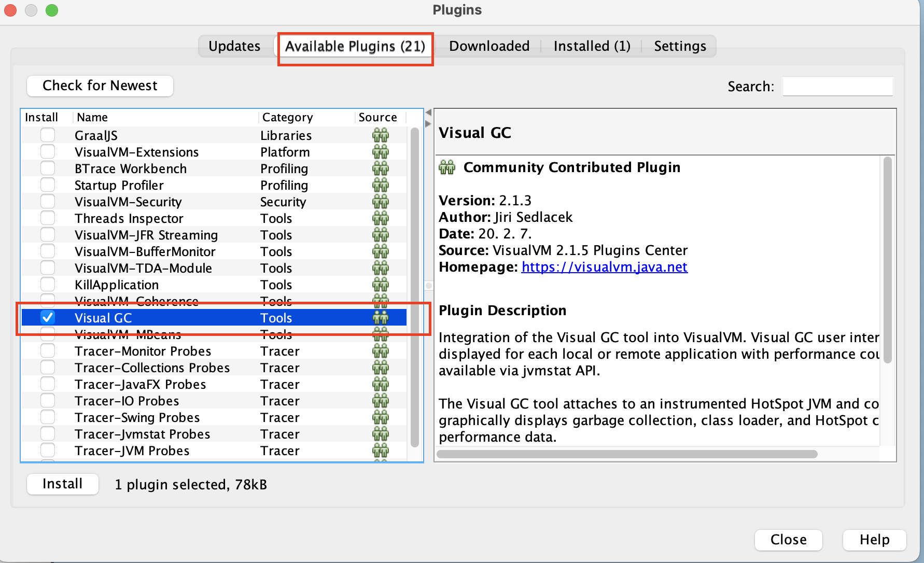Click the splitter handle between list and details
Viewport: 924px width, 563px height.
click(429, 286)
